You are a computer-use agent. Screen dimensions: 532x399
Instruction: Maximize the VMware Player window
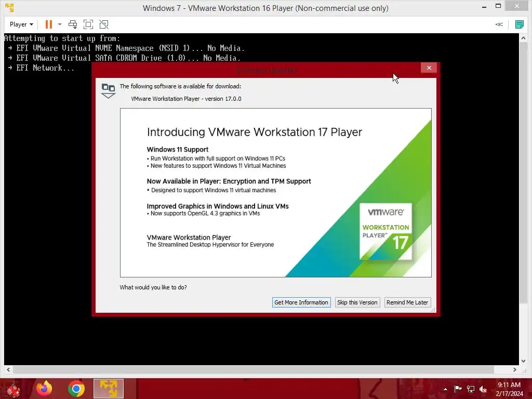pyautogui.click(x=498, y=6)
